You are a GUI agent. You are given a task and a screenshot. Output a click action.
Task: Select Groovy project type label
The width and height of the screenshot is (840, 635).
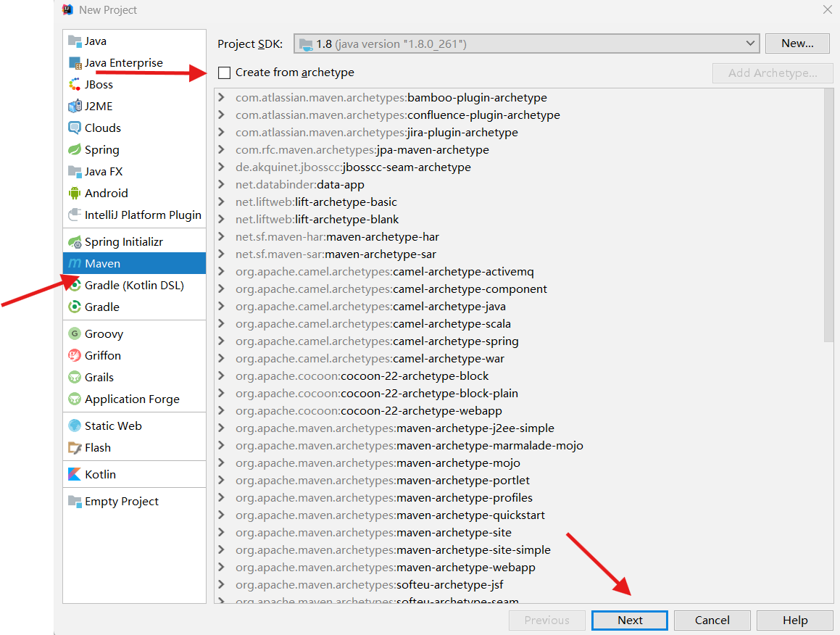click(104, 334)
